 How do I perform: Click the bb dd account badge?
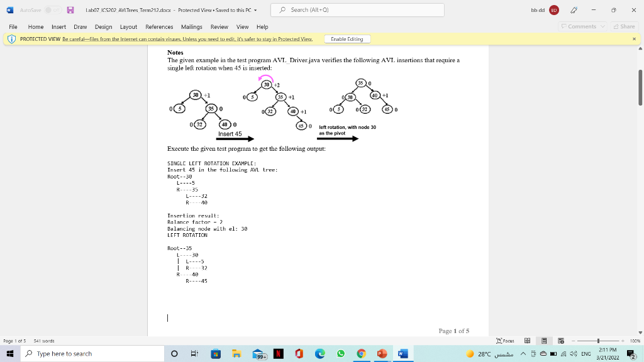tap(553, 9)
